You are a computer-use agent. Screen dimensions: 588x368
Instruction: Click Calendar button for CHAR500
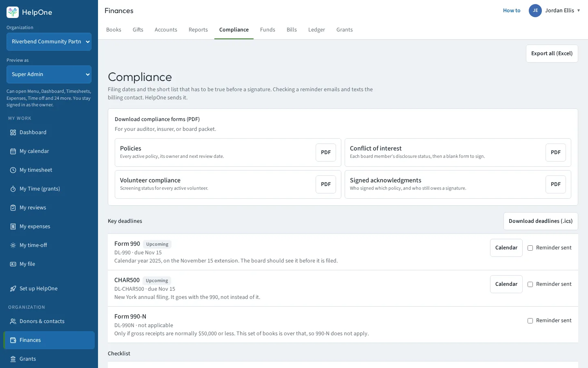pyautogui.click(x=506, y=284)
